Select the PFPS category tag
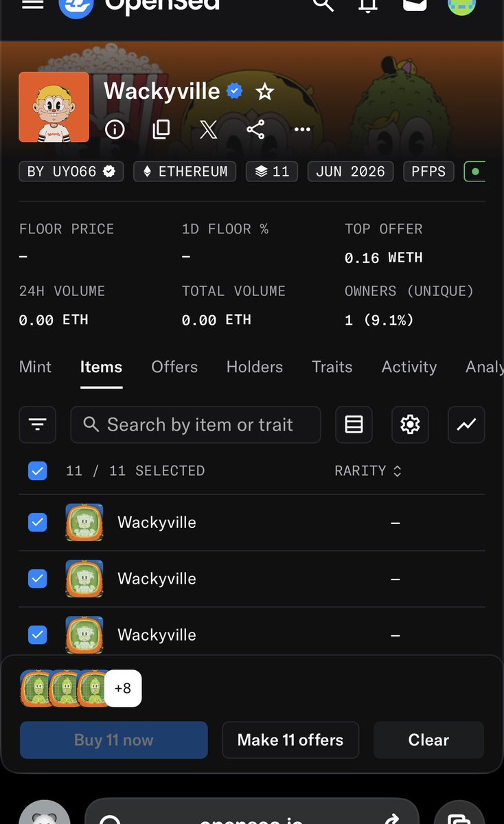 point(428,172)
